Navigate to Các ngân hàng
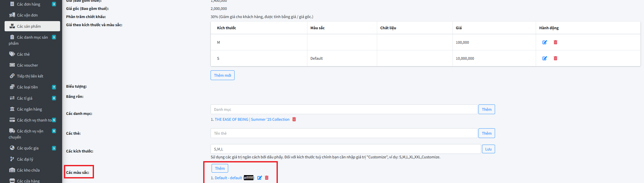The image size is (644, 183). tap(29, 109)
